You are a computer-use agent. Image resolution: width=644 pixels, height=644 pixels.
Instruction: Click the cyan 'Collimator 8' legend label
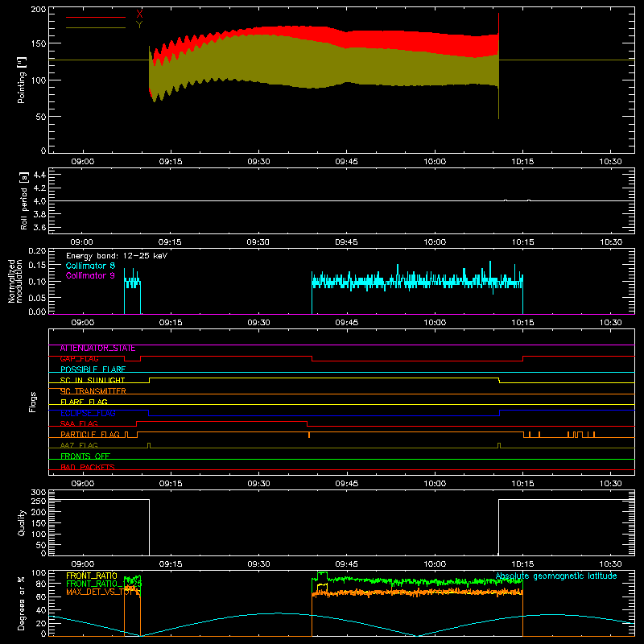(90, 266)
